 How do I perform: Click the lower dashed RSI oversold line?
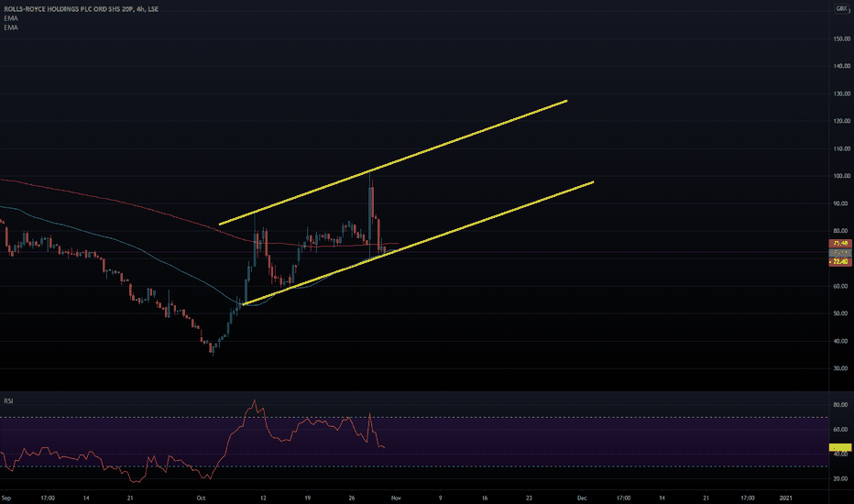(x=414, y=466)
